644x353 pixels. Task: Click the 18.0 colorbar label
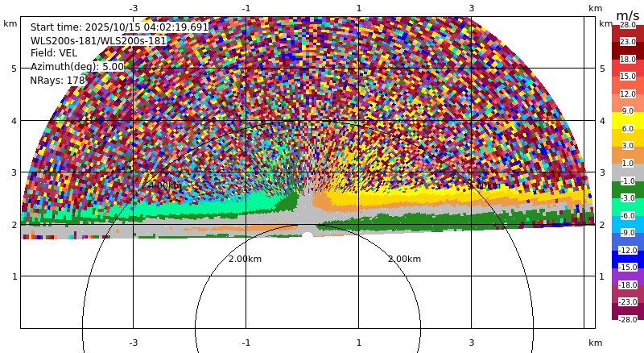[x=628, y=60]
